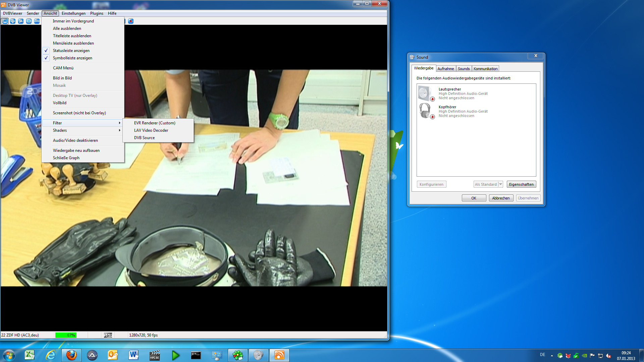The width and height of the screenshot is (644, 362).
Task: Open the Hilfe menu
Action: [x=112, y=13]
